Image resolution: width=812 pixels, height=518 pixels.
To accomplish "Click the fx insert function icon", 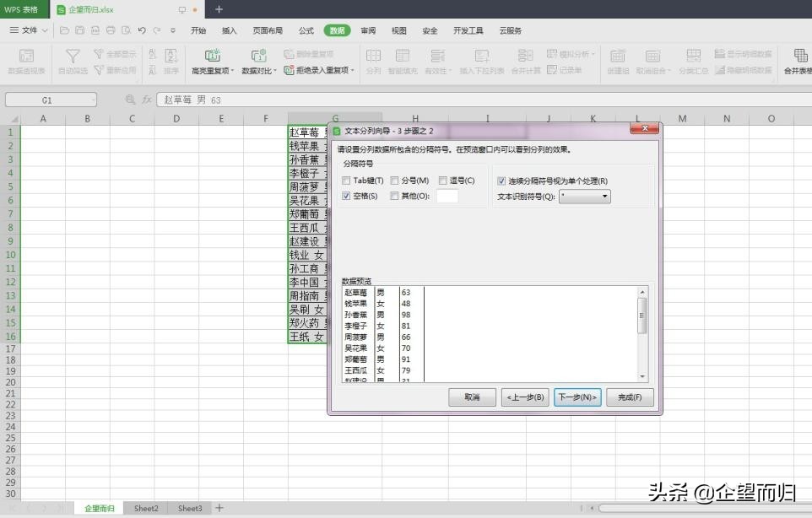I will point(147,100).
